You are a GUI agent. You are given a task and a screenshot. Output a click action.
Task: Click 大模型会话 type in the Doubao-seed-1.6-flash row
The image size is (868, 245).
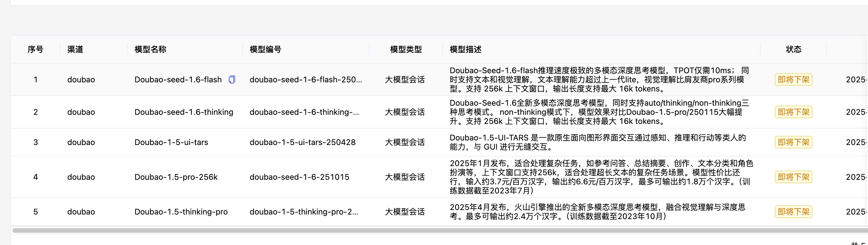click(405, 79)
